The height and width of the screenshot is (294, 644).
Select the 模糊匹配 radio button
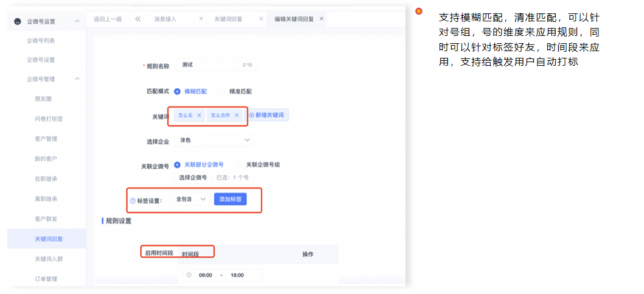point(177,91)
